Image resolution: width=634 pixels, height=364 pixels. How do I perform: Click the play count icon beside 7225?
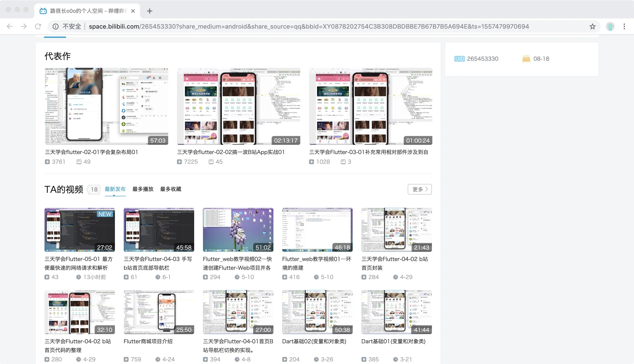click(x=179, y=162)
